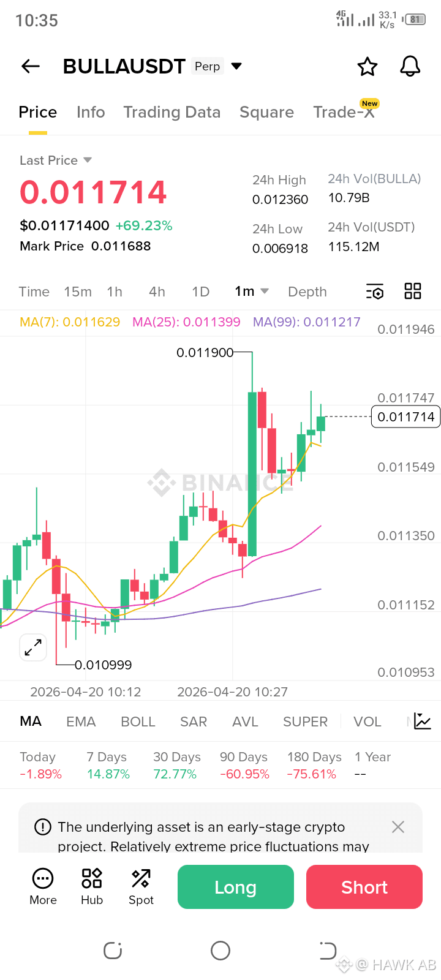Screen dimensions: 441x980
Task: Toggle the BOLL indicator
Action: click(x=138, y=722)
